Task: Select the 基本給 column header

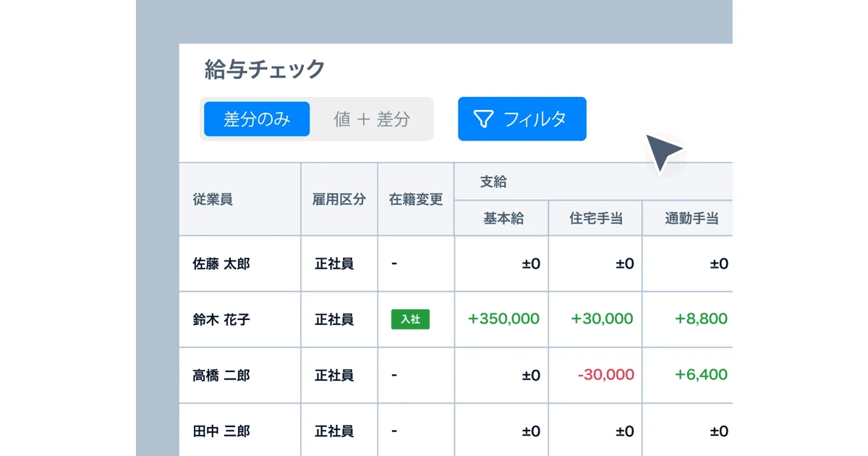Action: (501, 218)
